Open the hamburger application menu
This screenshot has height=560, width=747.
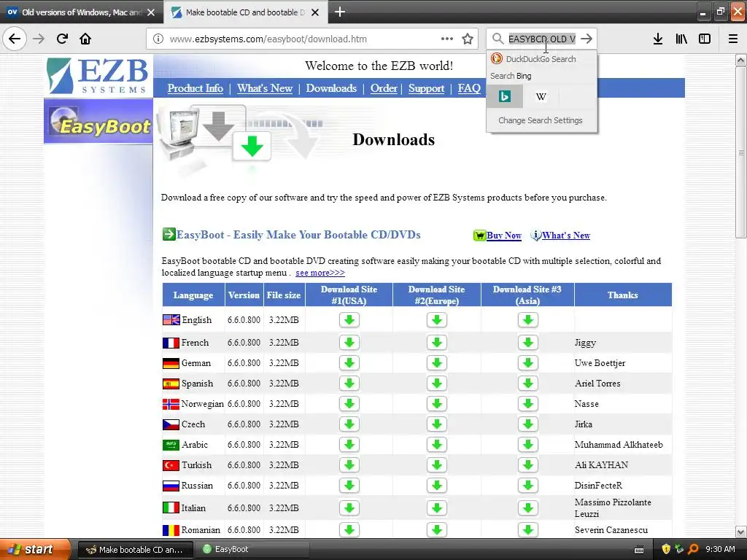click(x=733, y=39)
